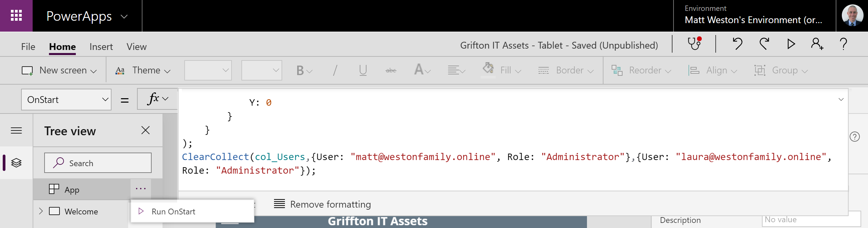Collapse the formula bar chevron
This screenshot has width=868, height=228.
[x=841, y=99]
